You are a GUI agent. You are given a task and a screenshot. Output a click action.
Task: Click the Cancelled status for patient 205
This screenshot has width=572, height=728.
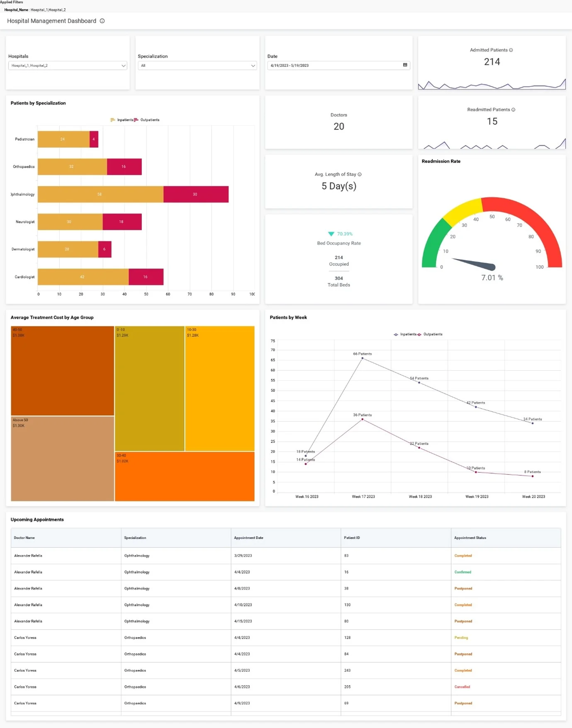(462, 687)
